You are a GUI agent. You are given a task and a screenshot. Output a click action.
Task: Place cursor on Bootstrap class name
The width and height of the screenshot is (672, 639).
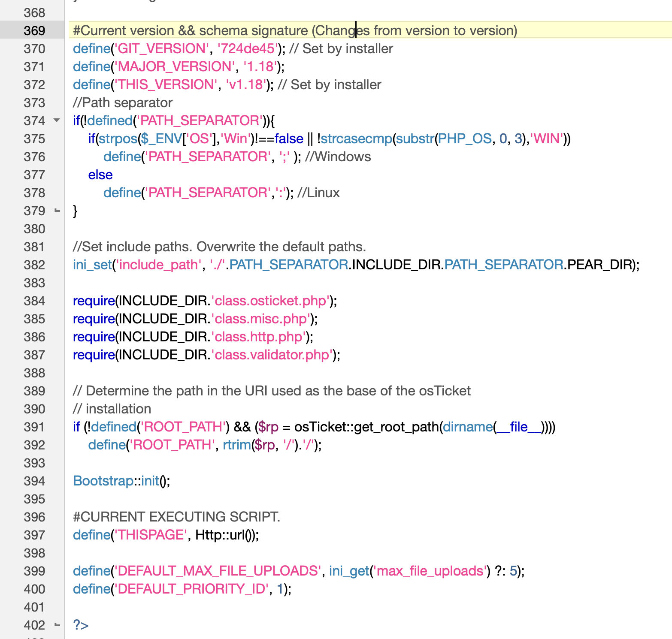click(103, 481)
